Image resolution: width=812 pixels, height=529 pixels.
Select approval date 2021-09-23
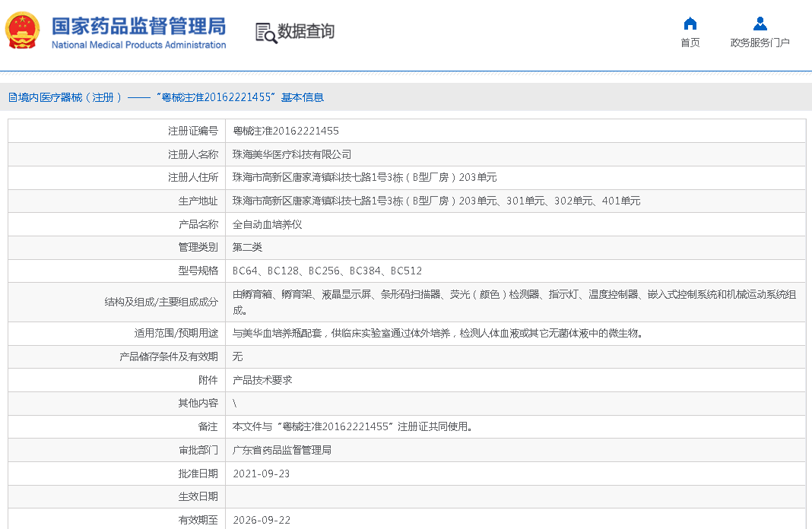pos(261,474)
